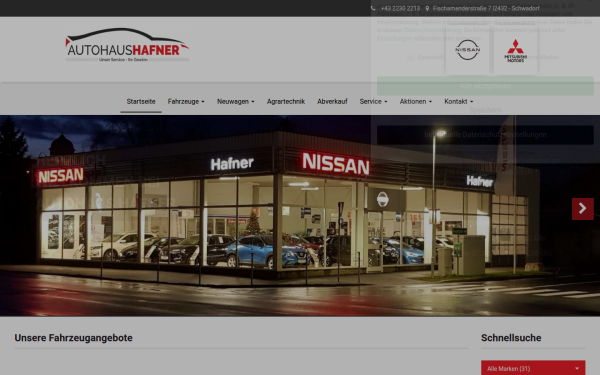
Task: Click the phone icon in the top bar
Action: 373,8
